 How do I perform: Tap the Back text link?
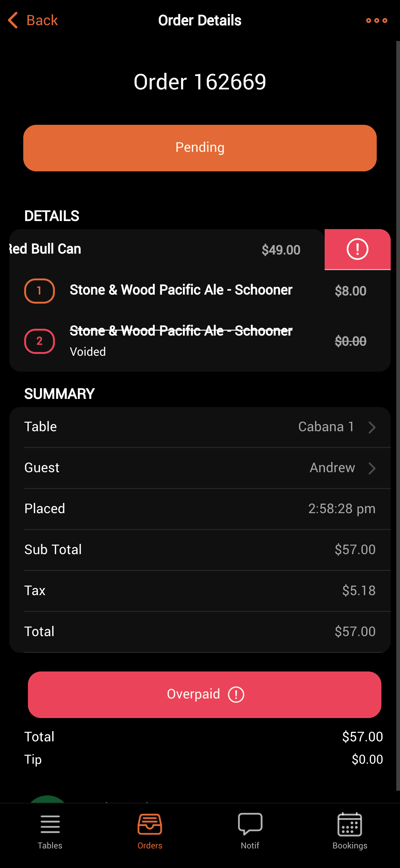(42, 20)
